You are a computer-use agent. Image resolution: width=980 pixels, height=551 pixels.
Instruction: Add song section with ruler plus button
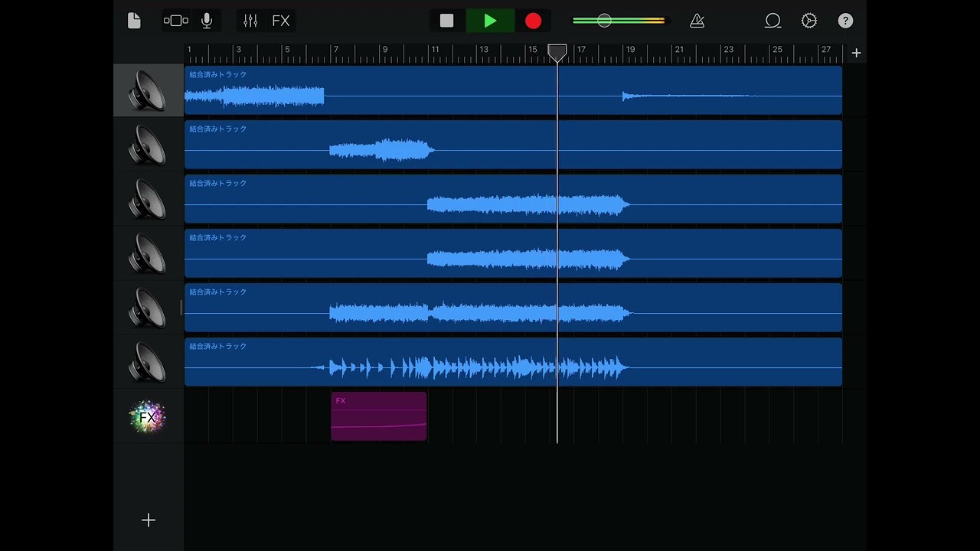[856, 53]
